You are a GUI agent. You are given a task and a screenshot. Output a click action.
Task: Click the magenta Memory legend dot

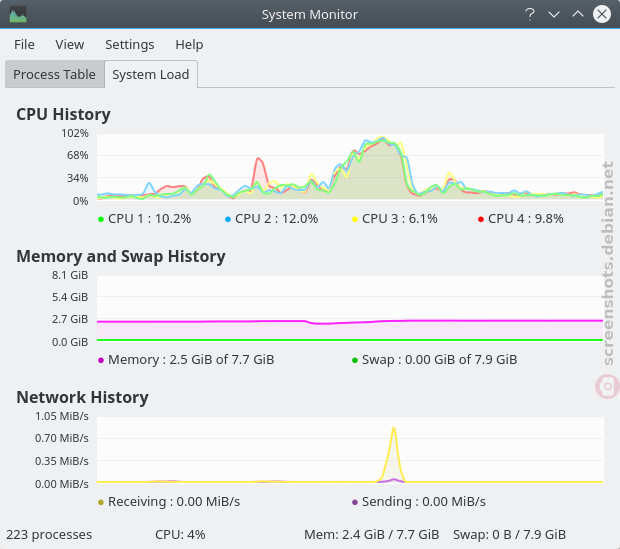(x=101, y=360)
